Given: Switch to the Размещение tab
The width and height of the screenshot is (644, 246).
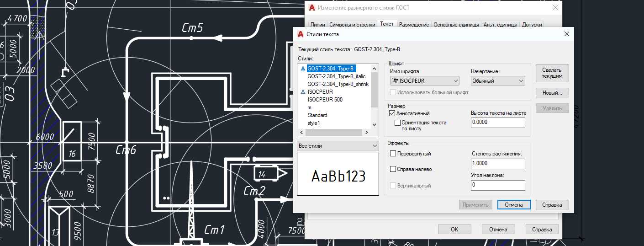Looking at the screenshot, I should click(414, 25).
